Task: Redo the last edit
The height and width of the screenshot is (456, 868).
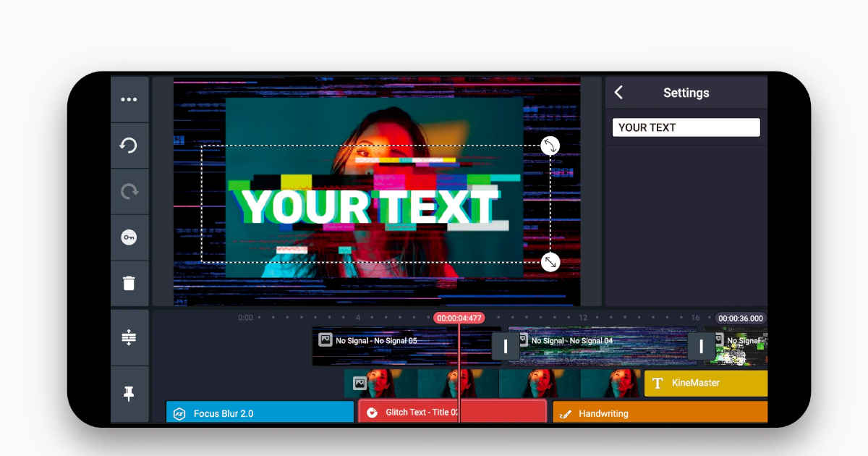Action: pos(129,191)
